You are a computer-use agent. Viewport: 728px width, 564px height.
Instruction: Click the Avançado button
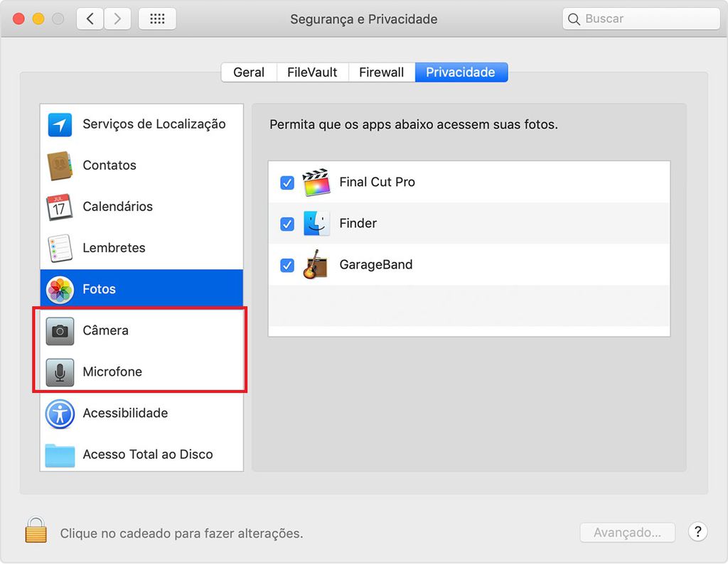tap(627, 532)
